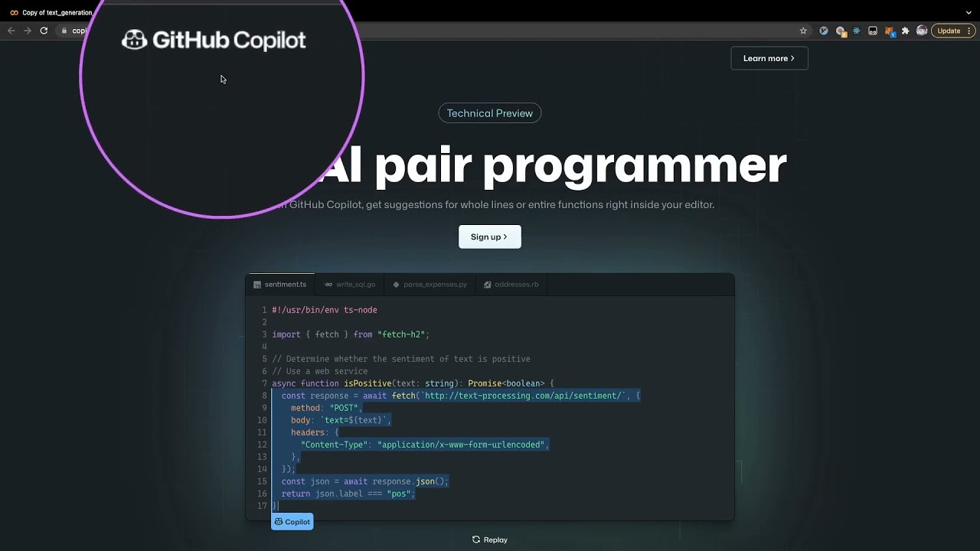
Task: Click the method: "POST" line
Action: coord(327,408)
